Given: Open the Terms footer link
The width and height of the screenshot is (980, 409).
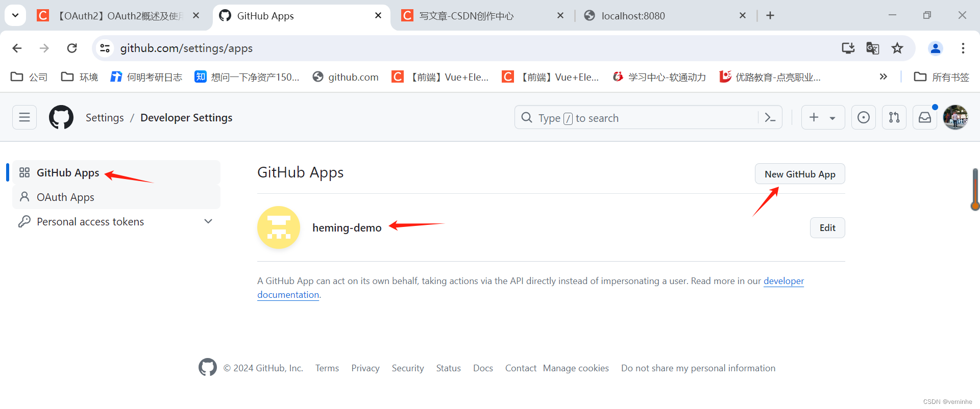Looking at the screenshot, I should coord(327,368).
